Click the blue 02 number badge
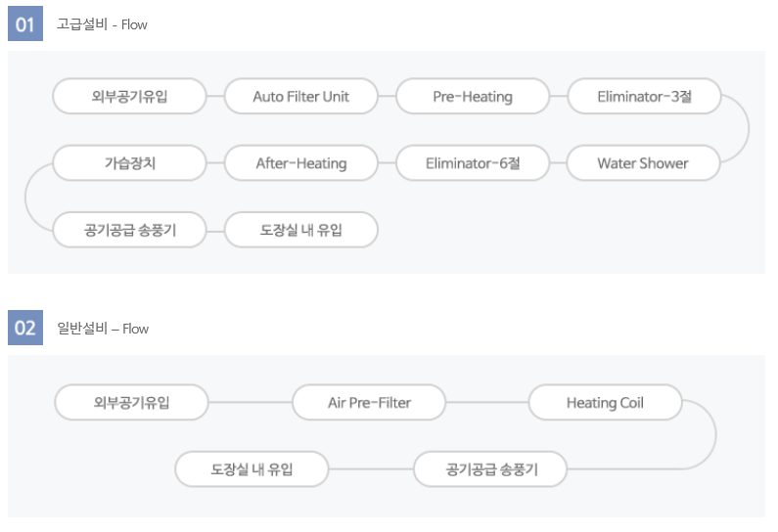Viewport: 778px width, 532px height. pyautogui.click(x=25, y=328)
